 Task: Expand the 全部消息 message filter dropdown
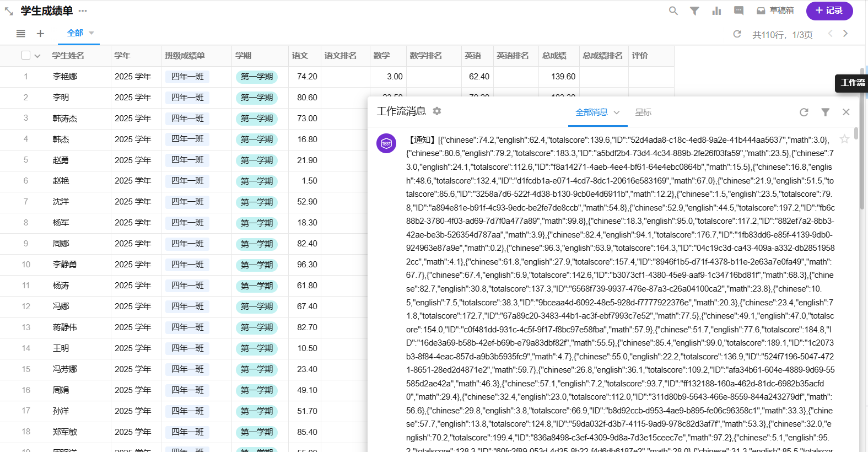(x=617, y=112)
